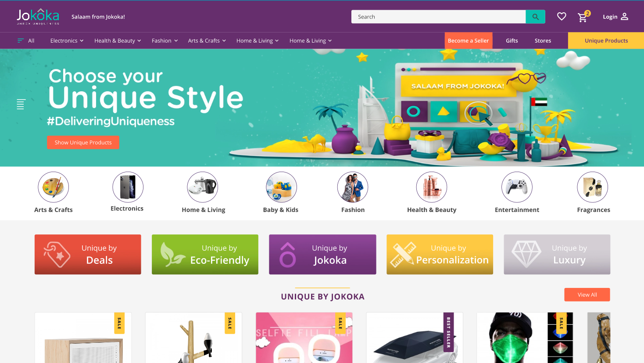
Task: Expand the Arts & Crafts dropdown menu
Action: click(x=207, y=40)
